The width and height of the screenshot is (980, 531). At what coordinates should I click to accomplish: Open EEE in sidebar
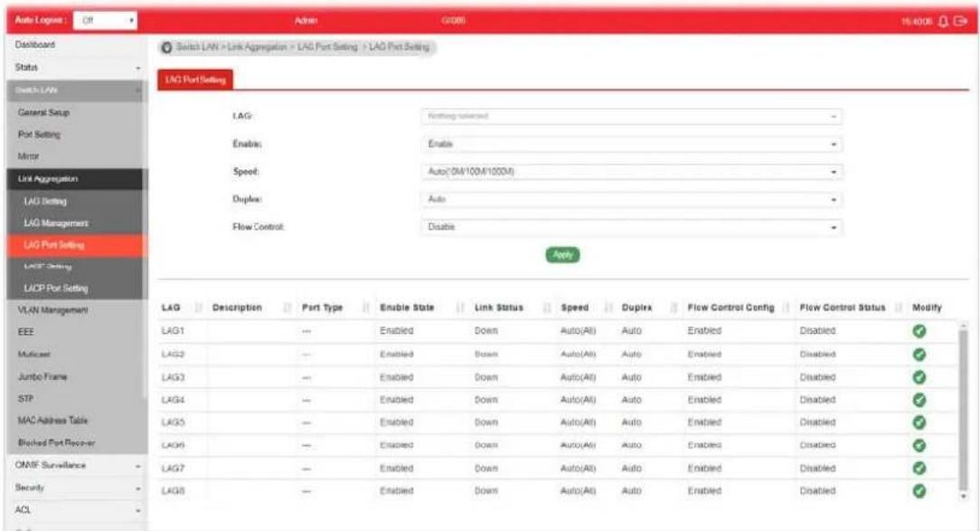coord(25,332)
